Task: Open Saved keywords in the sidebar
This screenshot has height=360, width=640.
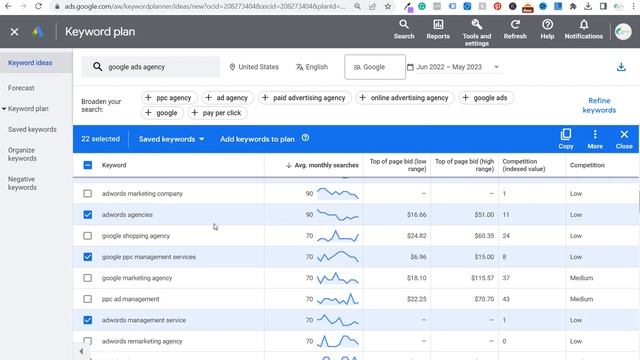Action: point(32,129)
